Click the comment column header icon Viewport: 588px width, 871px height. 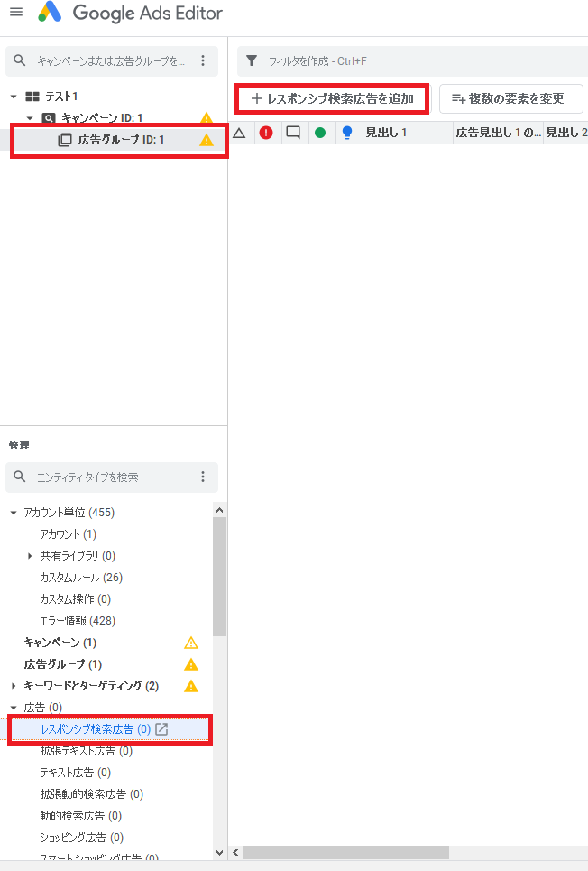[x=293, y=133]
